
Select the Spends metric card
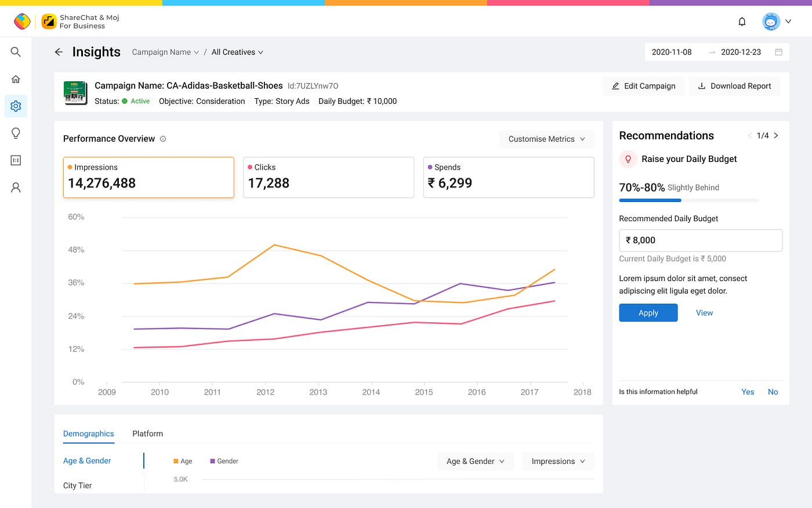coord(509,177)
